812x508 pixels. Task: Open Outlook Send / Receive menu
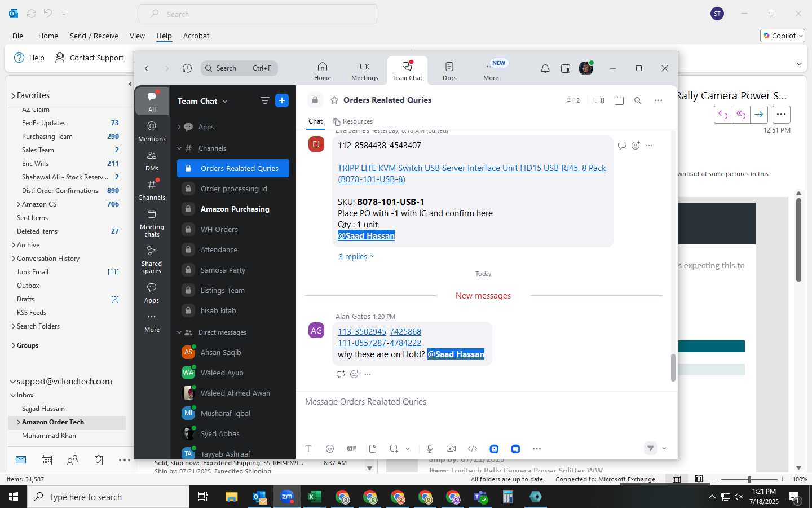(94, 36)
